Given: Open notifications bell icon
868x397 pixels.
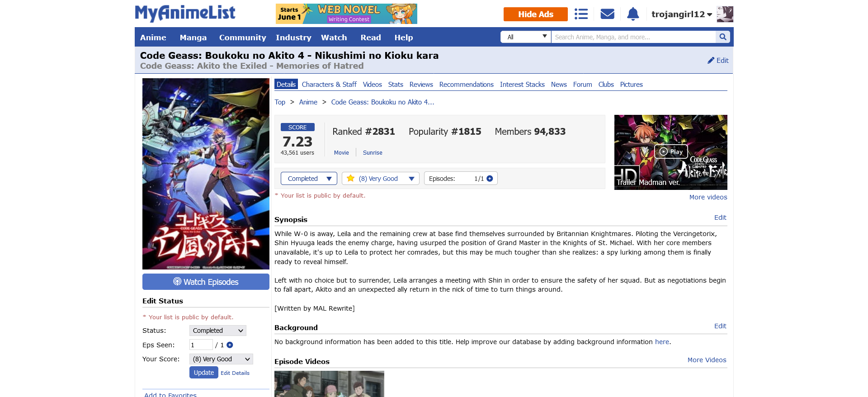Looking at the screenshot, I should 633,14.
